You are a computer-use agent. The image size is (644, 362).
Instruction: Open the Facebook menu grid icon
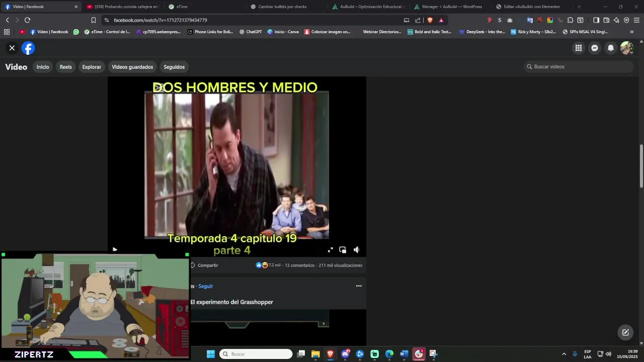(579, 48)
